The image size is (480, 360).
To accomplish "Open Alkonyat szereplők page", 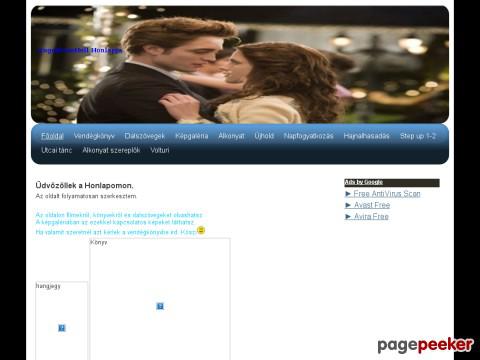I will [111, 150].
